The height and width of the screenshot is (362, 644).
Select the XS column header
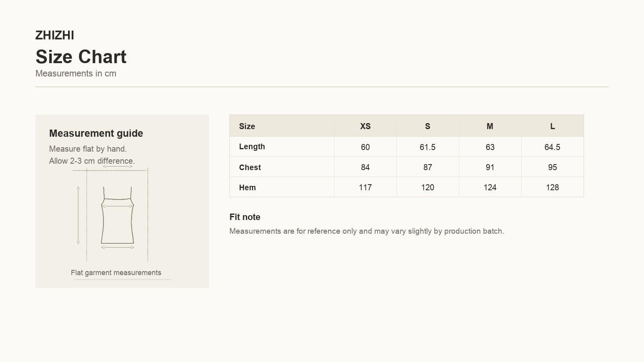pyautogui.click(x=365, y=126)
